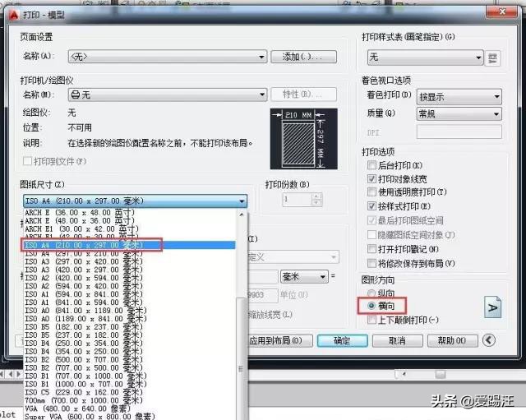Enable plot upside-down checkbox
This screenshot has height=420, width=526.
(371, 320)
